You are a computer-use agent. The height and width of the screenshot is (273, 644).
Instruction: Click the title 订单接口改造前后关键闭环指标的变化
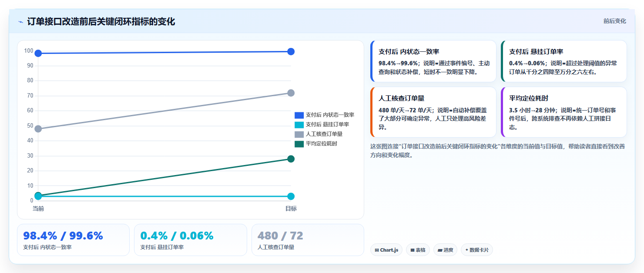click(101, 21)
